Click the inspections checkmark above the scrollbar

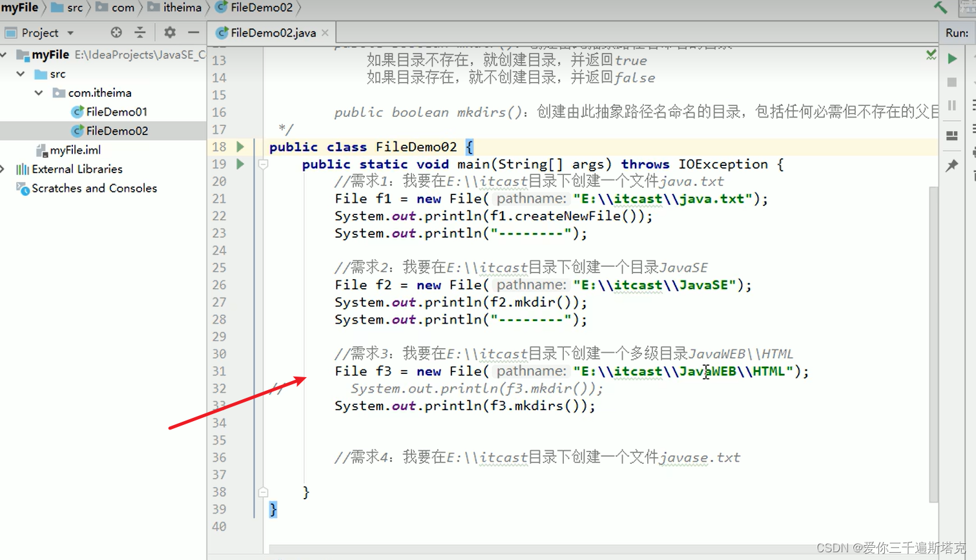tap(931, 56)
